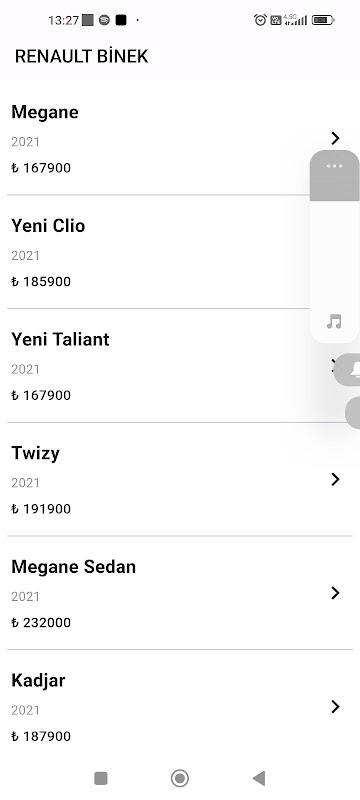Image resolution: width=360 pixels, height=800 pixels.
Task: Tap Android home circle button
Action: 179,778
